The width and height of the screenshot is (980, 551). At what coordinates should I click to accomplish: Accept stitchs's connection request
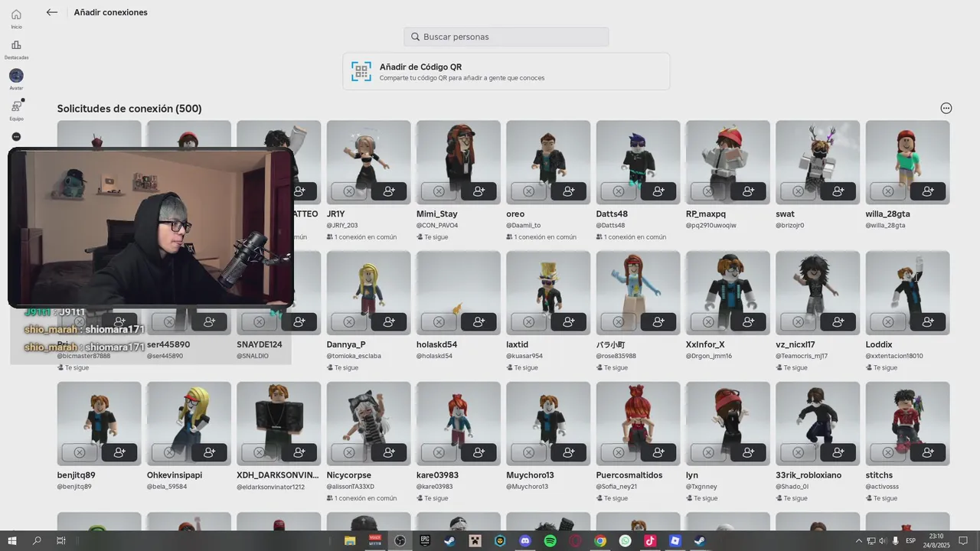tap(928, 453)
